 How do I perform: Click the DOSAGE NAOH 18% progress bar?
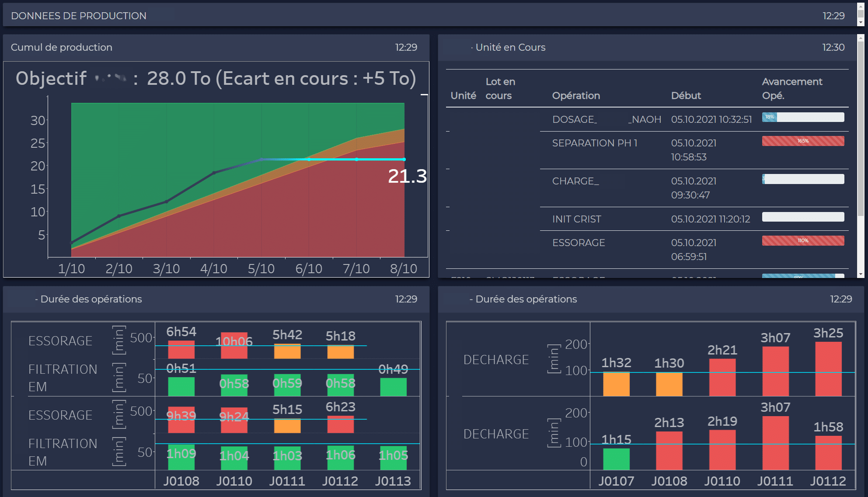tap(803, 117)
